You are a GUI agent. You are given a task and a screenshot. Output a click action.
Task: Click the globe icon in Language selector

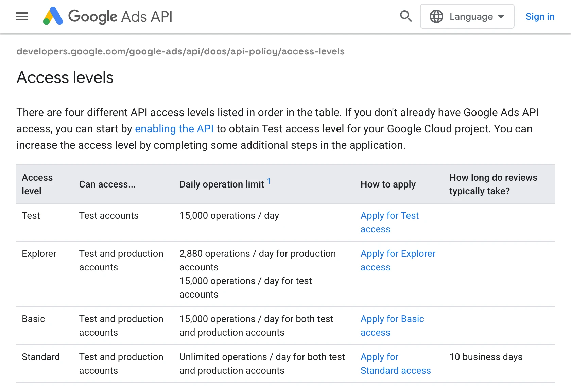[436, 16]
